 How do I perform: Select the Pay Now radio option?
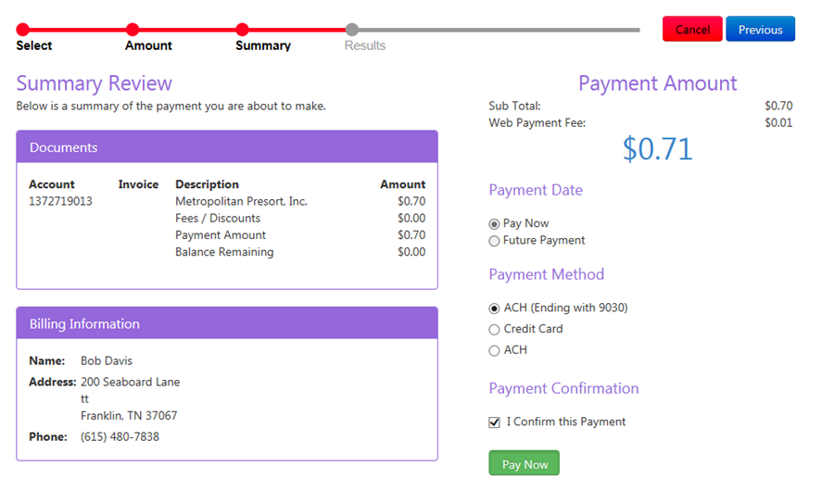coord(494,224)
